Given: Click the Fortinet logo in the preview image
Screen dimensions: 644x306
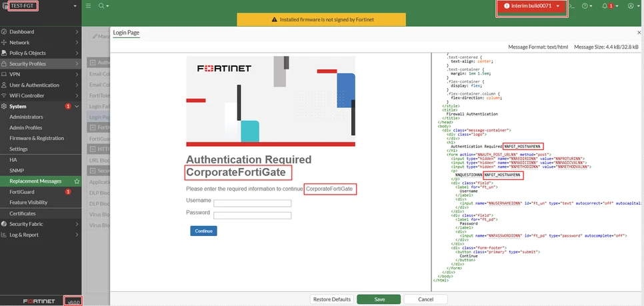Looking at the screenshot, I should coord(224,69).
